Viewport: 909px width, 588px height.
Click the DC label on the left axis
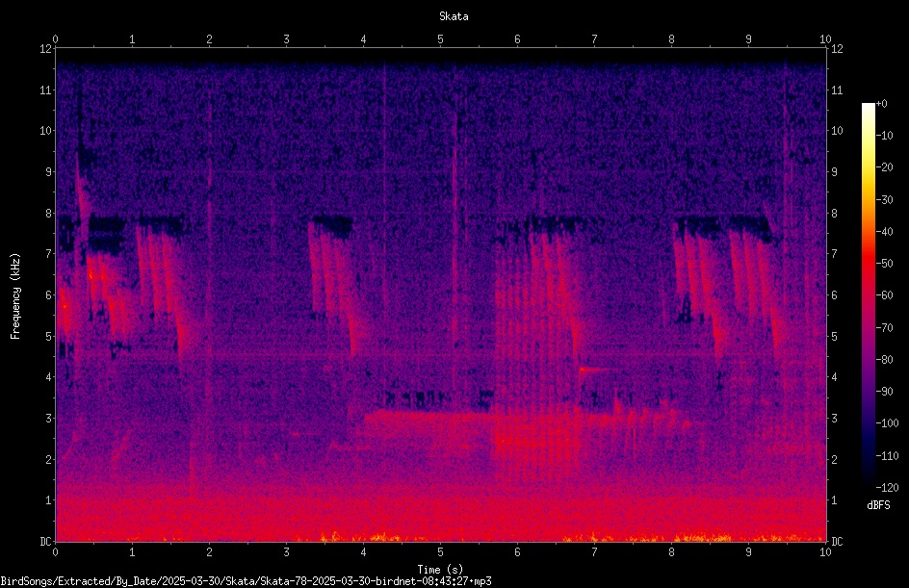pos(45,541)
